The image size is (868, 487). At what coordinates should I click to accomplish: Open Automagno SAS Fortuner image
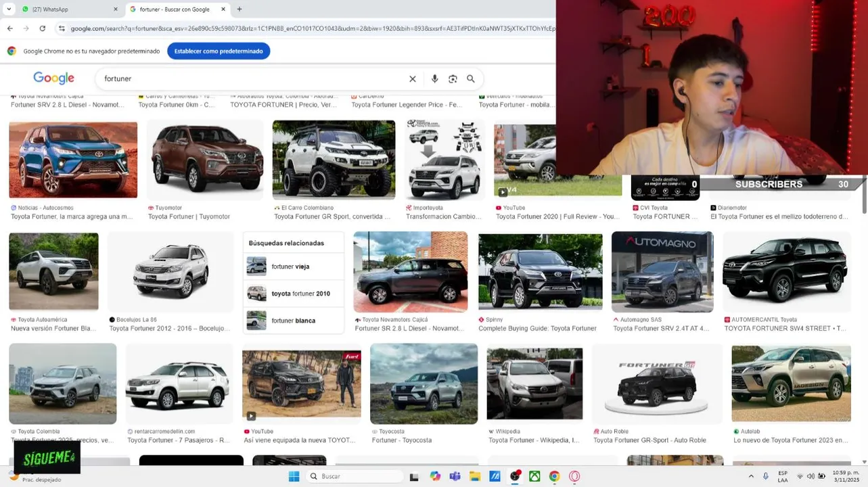662,272
